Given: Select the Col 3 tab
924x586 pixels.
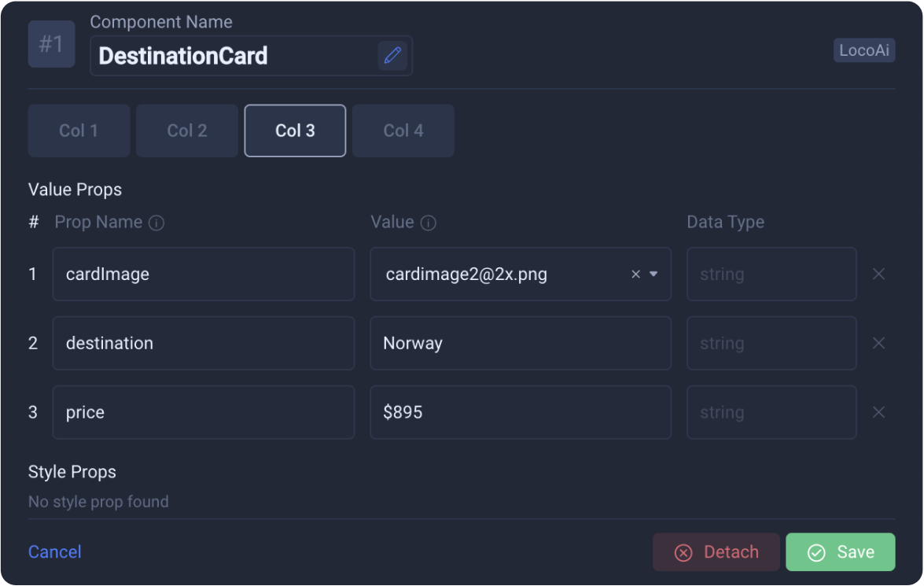Looking at the screenshot, I should coord(295,131).
